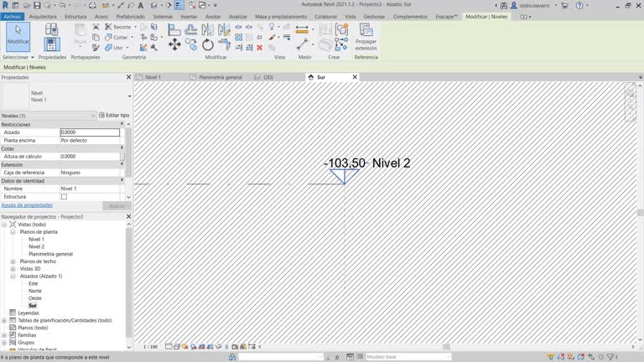Screen dimensions: 644x362
Task: Expand the Familias node
Action: pyautogui.click(x=4, y=335)
